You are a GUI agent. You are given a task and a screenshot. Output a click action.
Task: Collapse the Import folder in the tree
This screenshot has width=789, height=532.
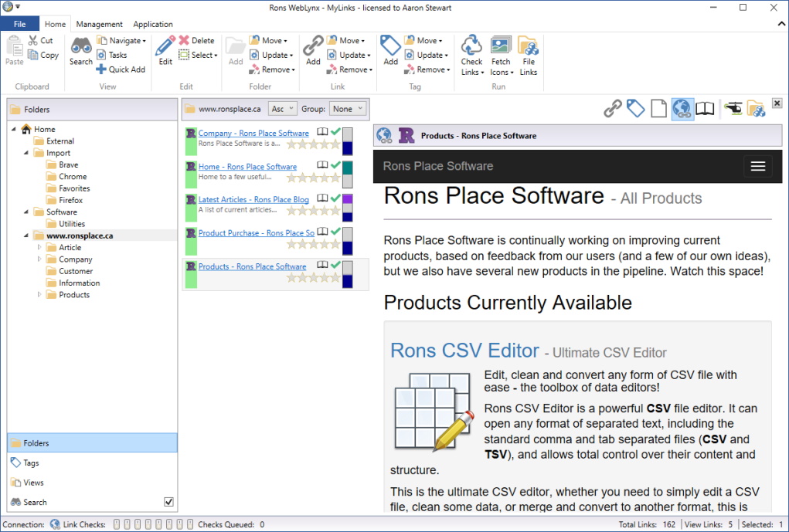coord(26,152)
